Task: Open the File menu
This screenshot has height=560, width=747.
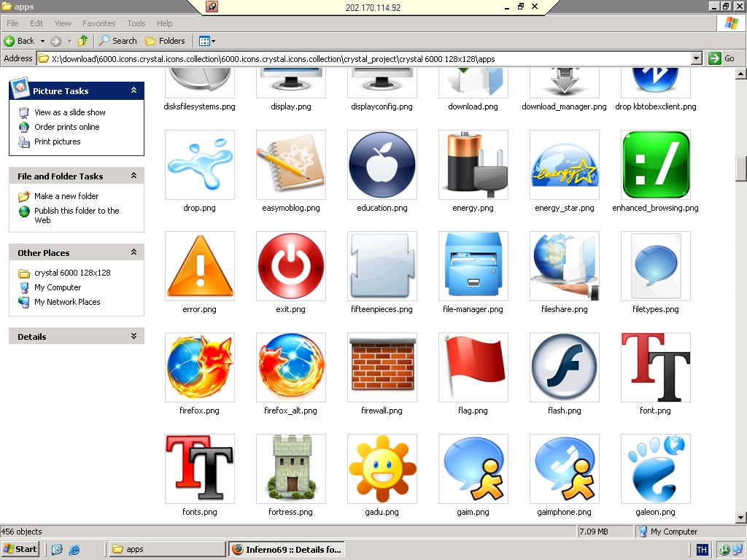Action: click(x=12, y=23)
